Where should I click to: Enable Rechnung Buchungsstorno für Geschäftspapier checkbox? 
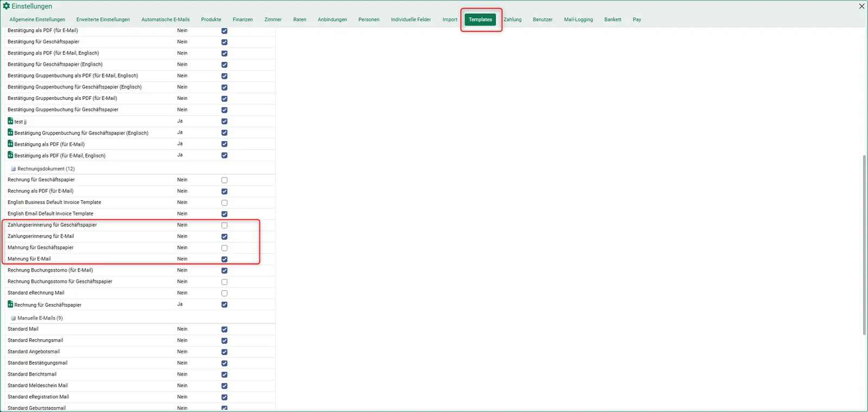[x=225, y=282]
